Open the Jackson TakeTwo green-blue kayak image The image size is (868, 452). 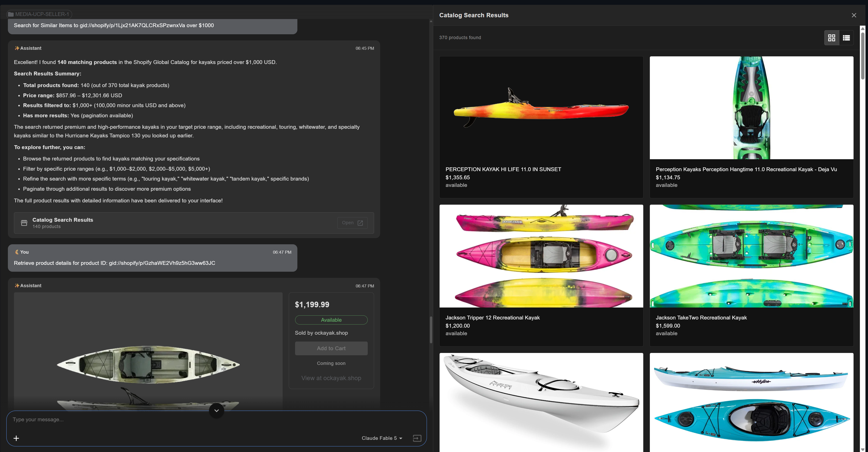751,256
